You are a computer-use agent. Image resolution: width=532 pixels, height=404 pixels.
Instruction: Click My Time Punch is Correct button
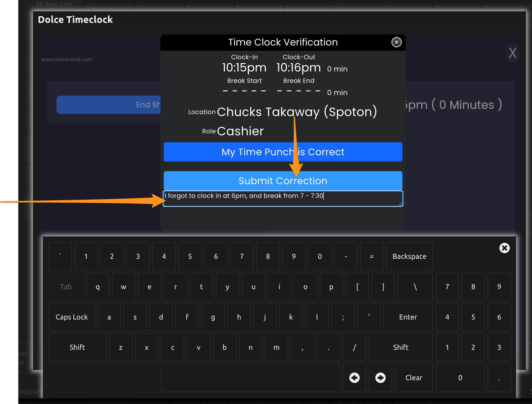pyautogui.click(x=283, y=152)
